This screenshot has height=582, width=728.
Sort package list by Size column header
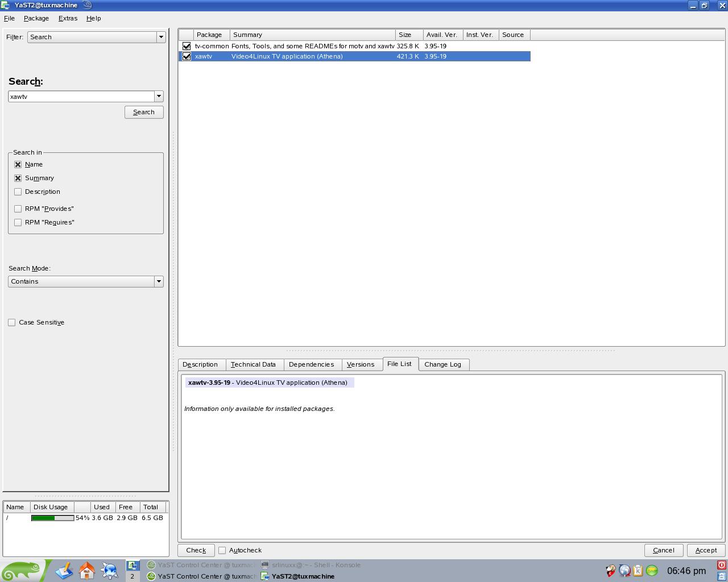[x=409, y=35]
